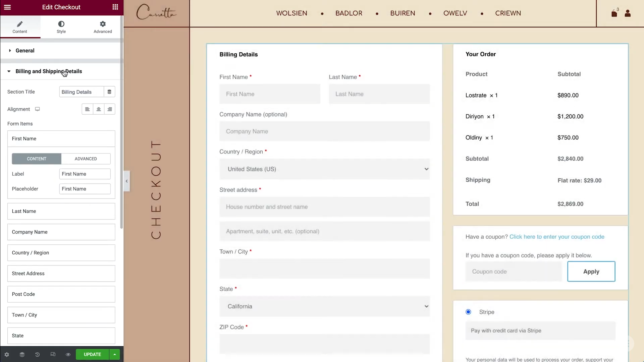This screenshot has width=644, height=362.
Task: Select the Stripe payment radio button
Action: (x=468, y=312)
